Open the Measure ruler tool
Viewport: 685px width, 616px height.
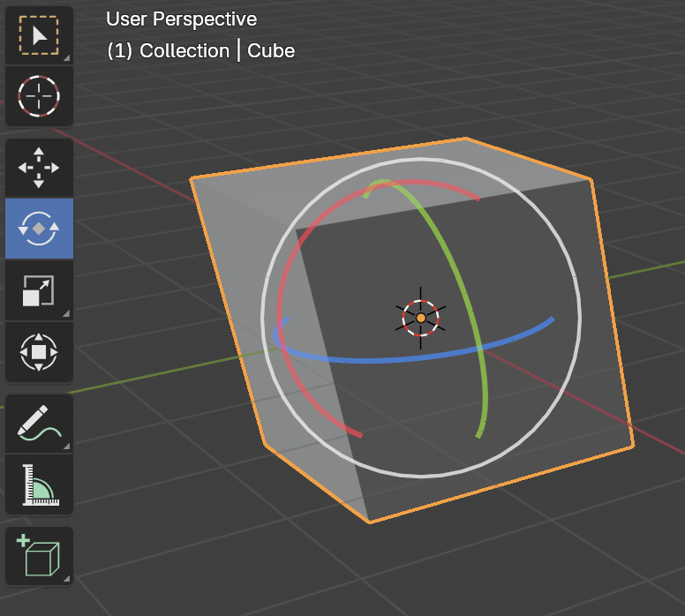tap(39, 485)
